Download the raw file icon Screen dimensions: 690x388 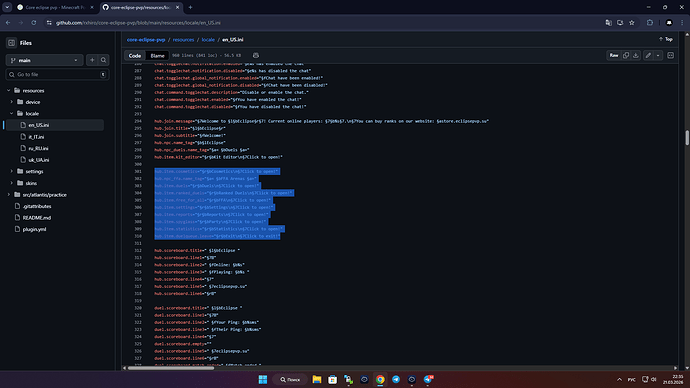click(x=636, y=55)
